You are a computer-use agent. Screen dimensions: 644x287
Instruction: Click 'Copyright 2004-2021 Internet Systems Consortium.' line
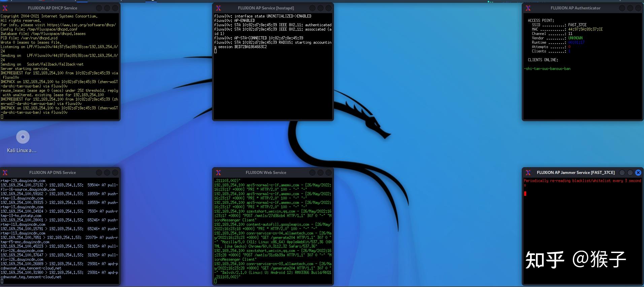pos(49,16)
